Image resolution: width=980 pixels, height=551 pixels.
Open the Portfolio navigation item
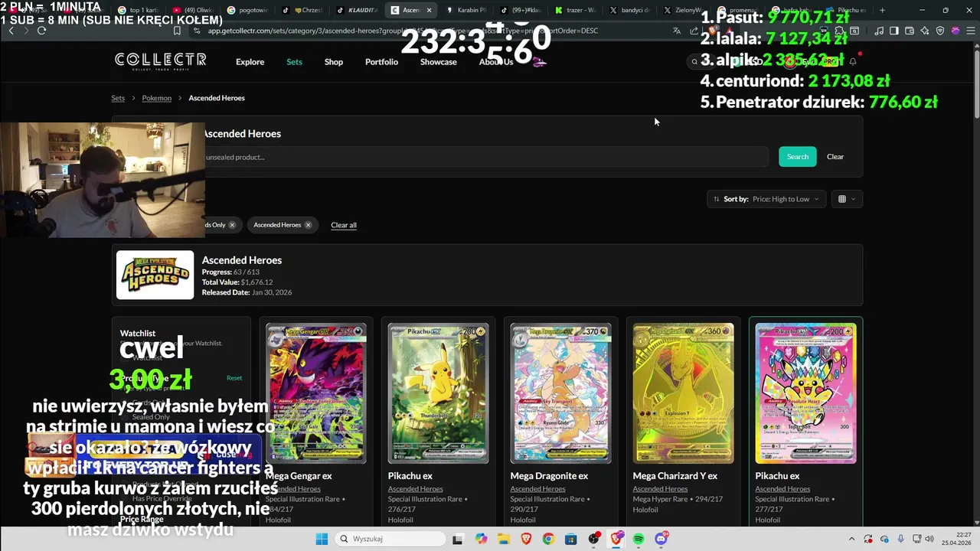click(381, 62)
